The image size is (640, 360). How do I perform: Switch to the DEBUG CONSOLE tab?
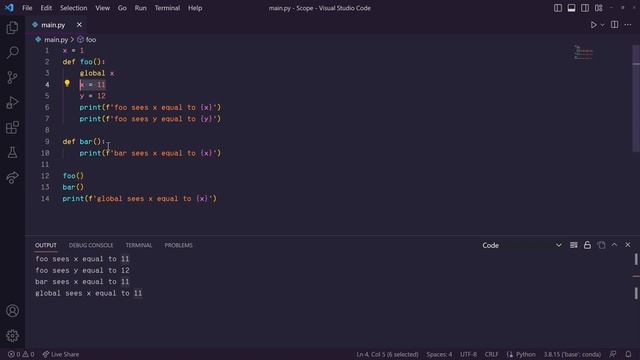pos(91,245)
